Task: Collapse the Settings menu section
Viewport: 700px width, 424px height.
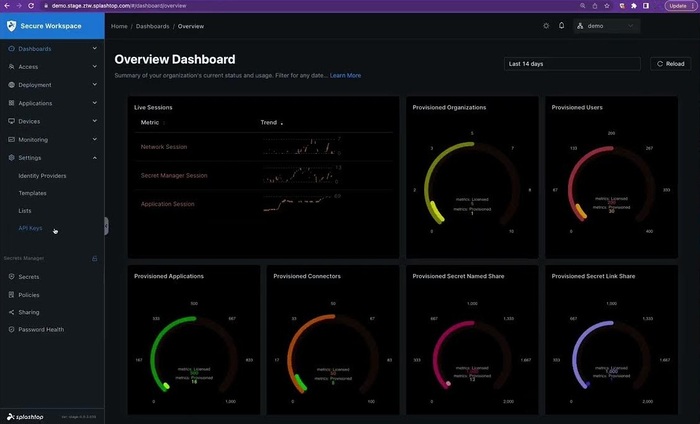Action: (x=95, y=157)
